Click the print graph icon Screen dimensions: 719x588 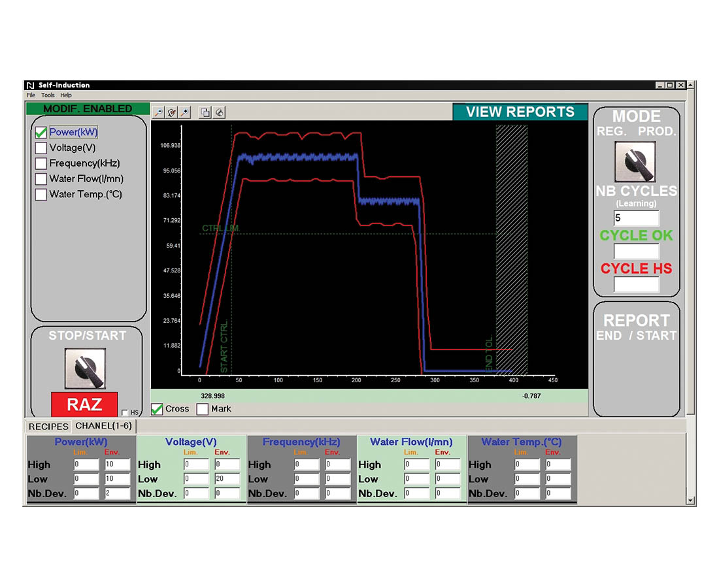[x=219, y=112]
